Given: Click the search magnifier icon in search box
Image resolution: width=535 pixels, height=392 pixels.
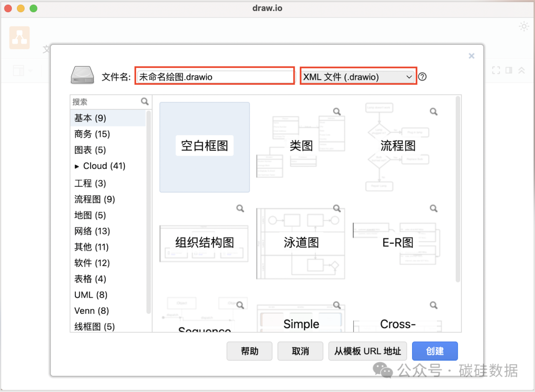Looking at the screenshot, I should pyautogui.click(x=145, y=102).
